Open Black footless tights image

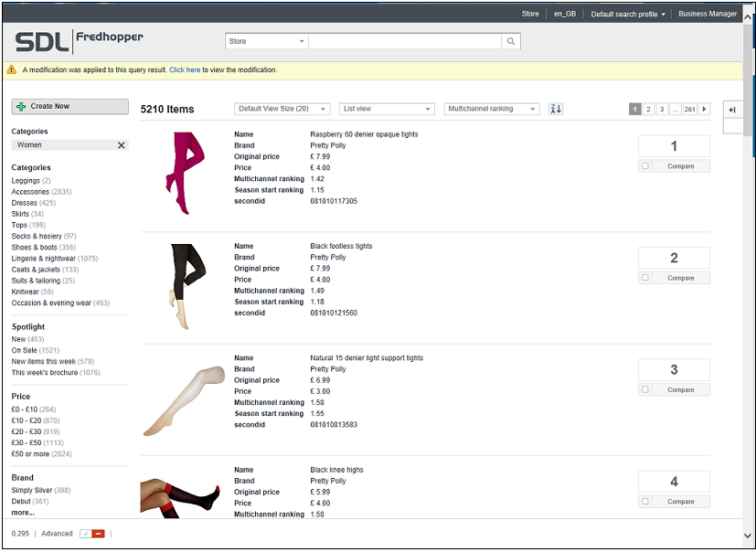point(187,287)
